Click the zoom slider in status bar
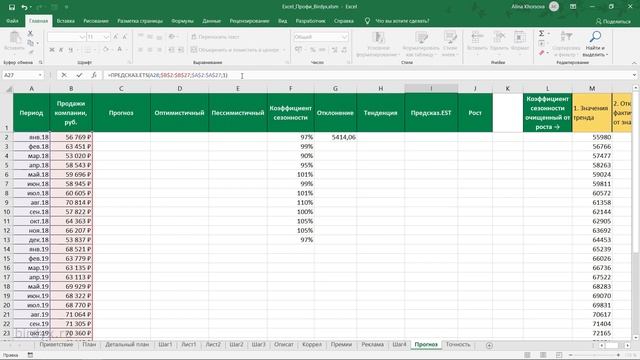The width and height of the screenshot is (640, 360). coord(594,355)
